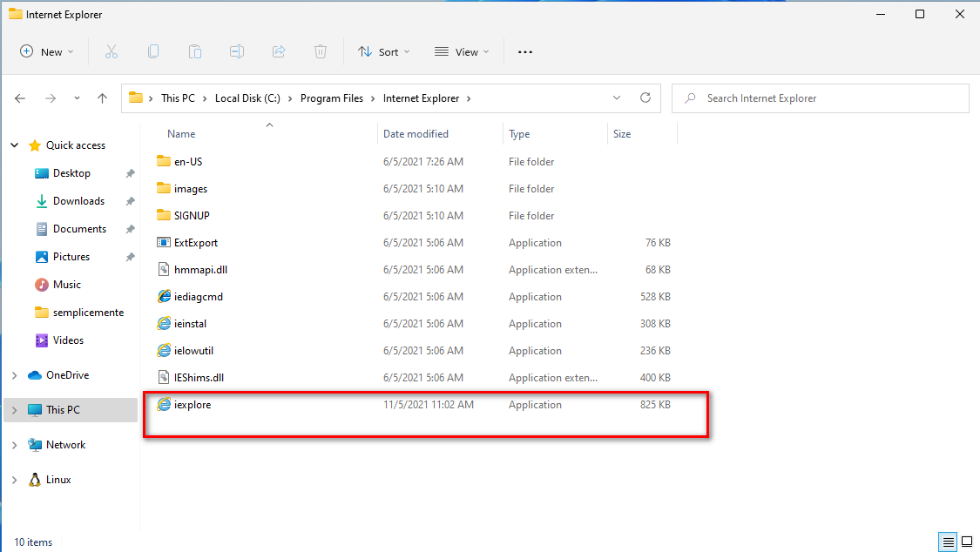The image size is (980, 552).
Task: Select Network in navigation pane
Action: (x=65, y=445)
